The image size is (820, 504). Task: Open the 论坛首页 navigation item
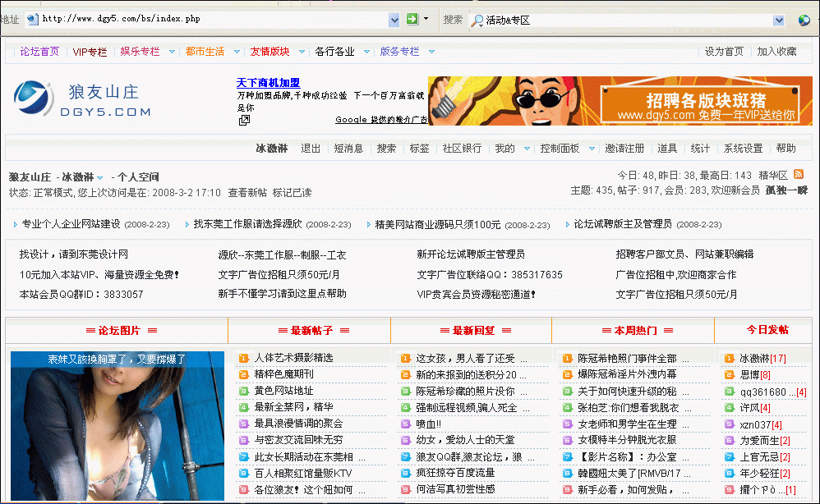39,52
